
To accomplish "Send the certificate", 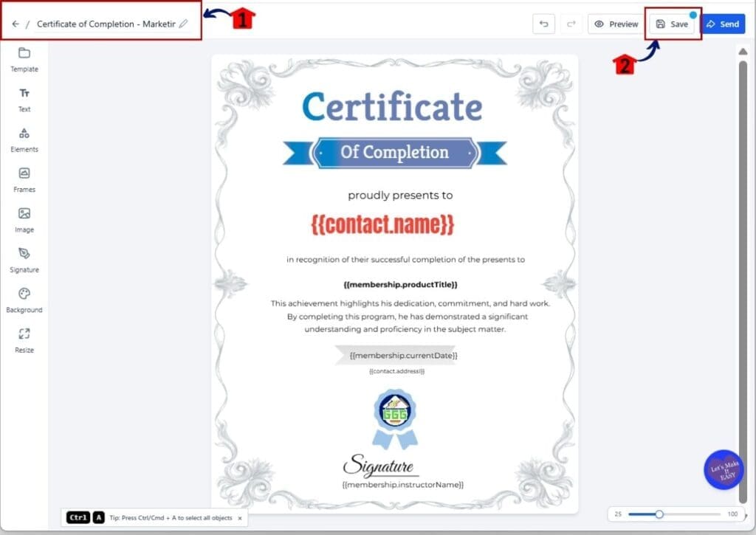I will coord(724,24).
